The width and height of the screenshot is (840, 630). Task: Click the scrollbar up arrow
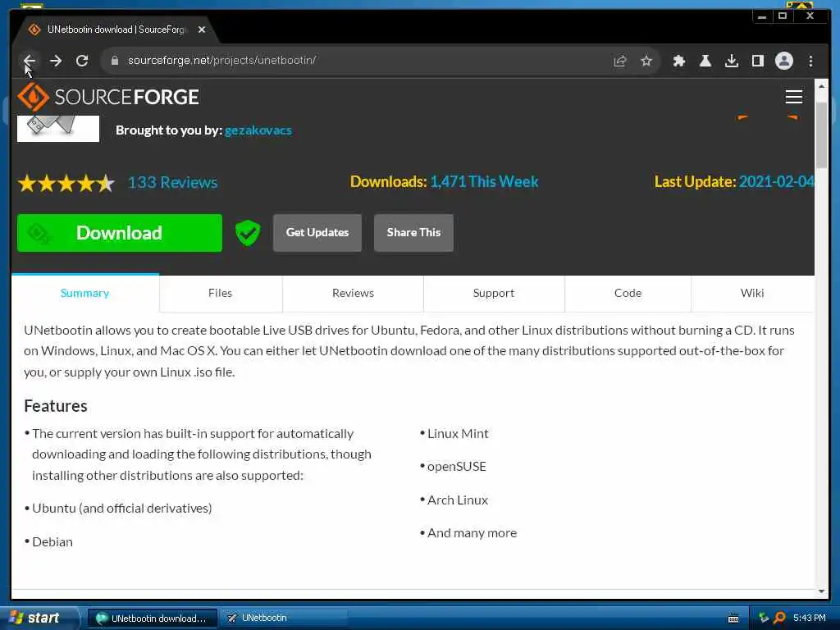coord(821,85)
